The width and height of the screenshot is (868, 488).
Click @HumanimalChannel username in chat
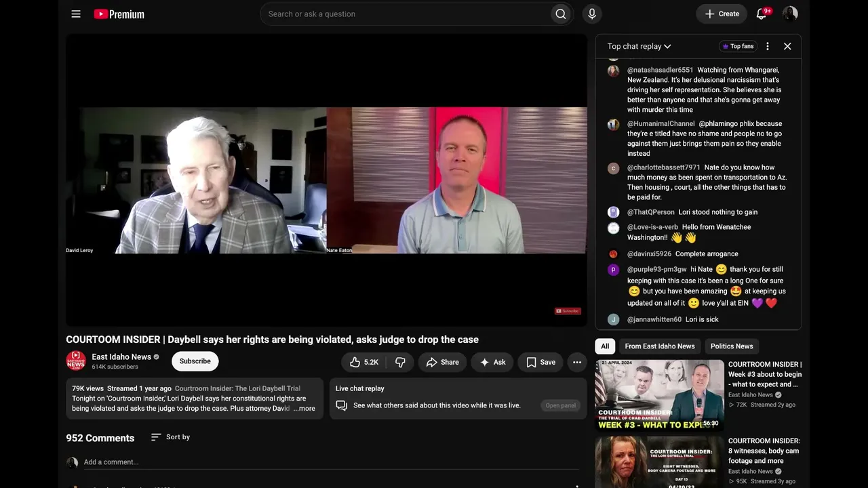tap(661, 124)
